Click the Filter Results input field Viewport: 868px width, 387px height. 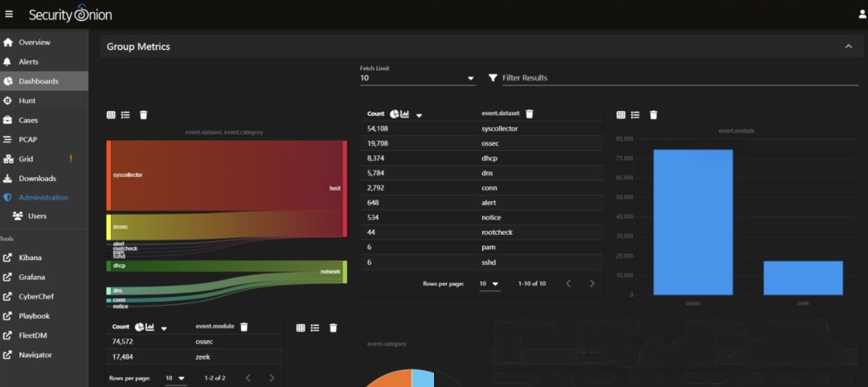coord(681,78)
